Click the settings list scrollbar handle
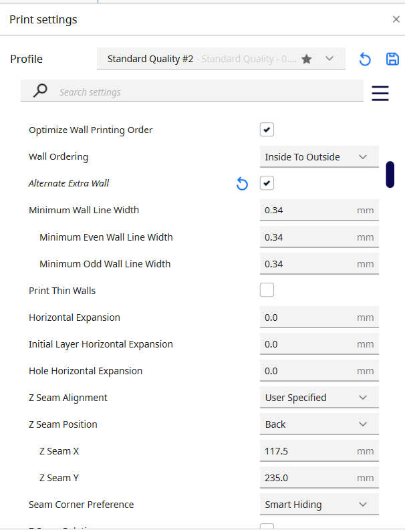405x532 pixels. pyautogui.click(x=390, y=174)
